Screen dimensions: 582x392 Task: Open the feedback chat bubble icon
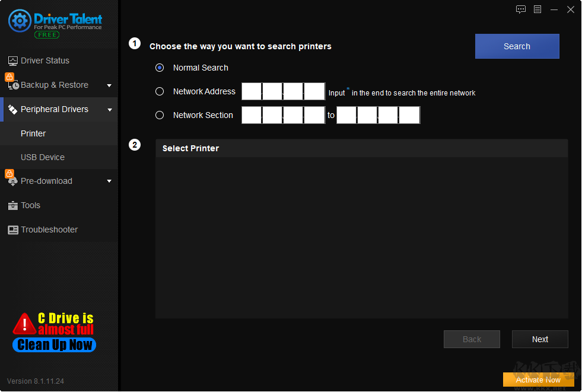click(x=521, y=9)
